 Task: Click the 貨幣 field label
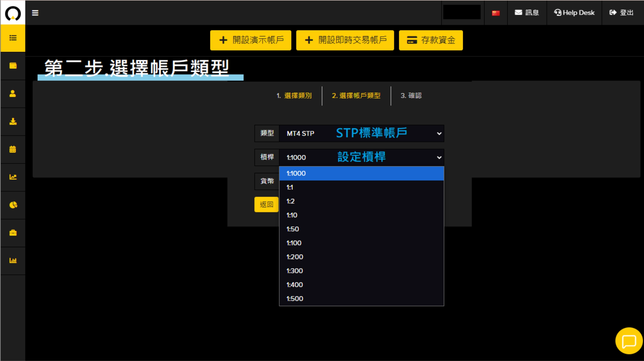pyautogui.click(x=267, y=181)
